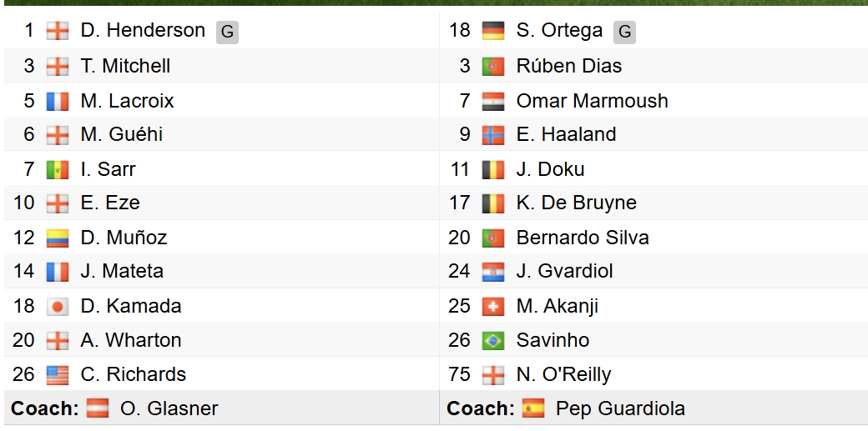Viewport: 868px width, 431px height.
Task: Click the USA flag beside C. Richards
Action: (x=58, y=375)
